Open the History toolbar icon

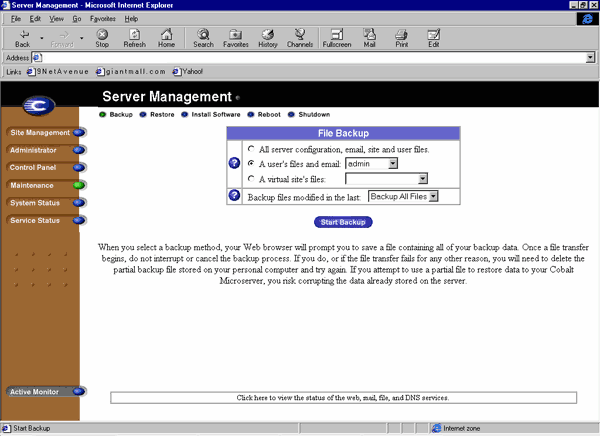[267, 38]
